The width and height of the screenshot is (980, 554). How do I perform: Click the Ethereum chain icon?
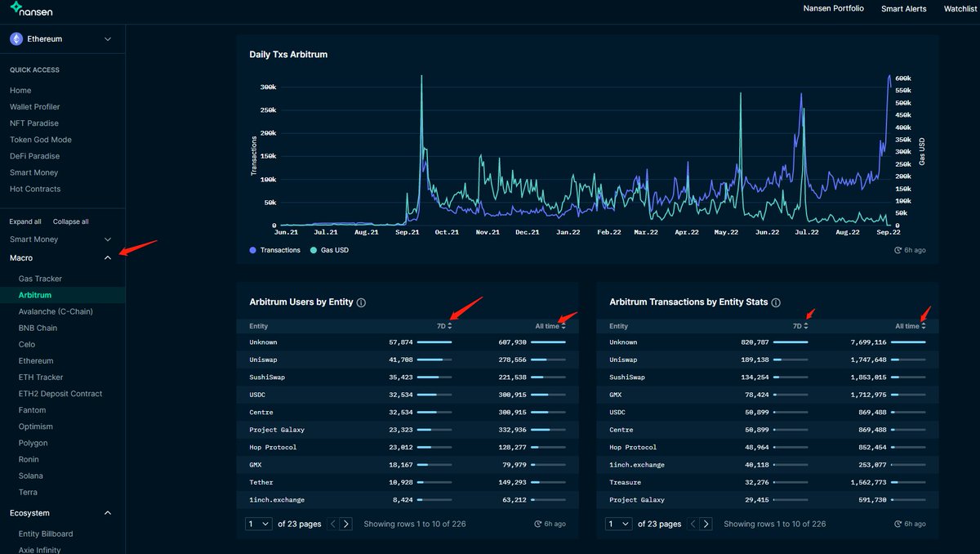click(16, 38)
